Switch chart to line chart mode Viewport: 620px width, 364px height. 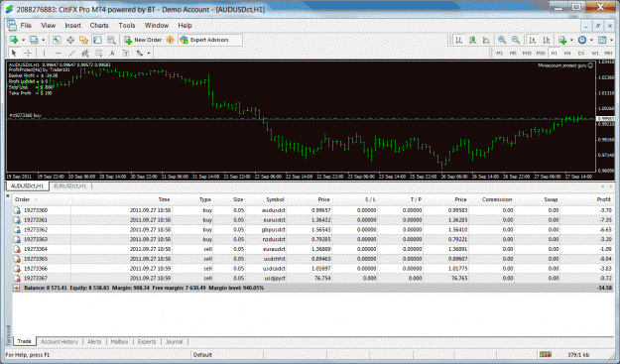coord(486,40)
